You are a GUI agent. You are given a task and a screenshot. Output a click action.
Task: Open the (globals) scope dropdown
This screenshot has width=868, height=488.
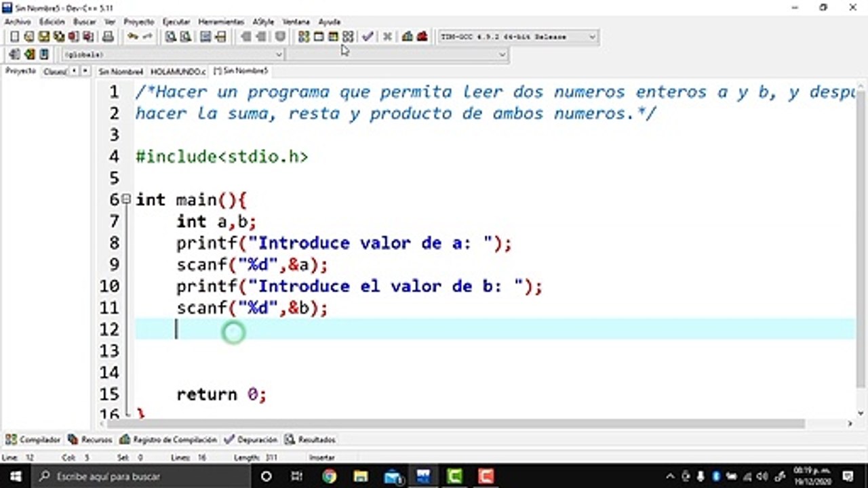click(x=278, y=54)
